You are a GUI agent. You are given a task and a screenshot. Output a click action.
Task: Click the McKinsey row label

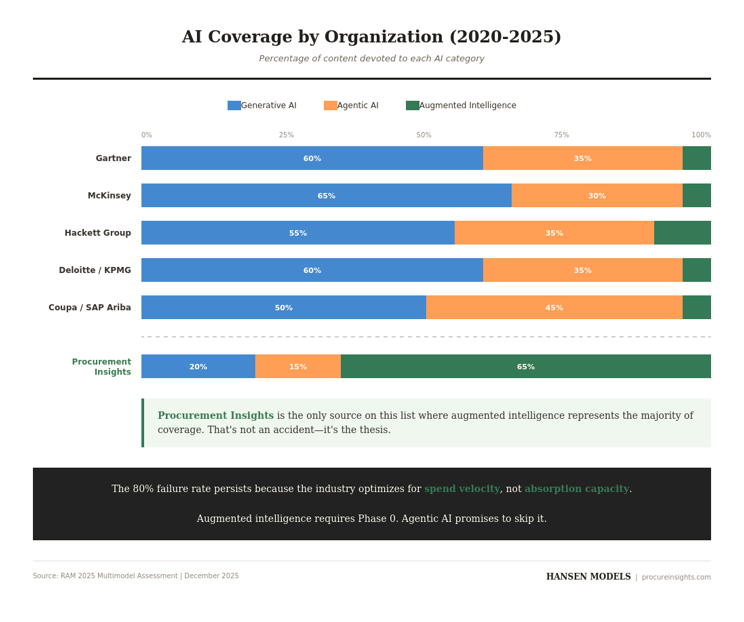point(109,196)
